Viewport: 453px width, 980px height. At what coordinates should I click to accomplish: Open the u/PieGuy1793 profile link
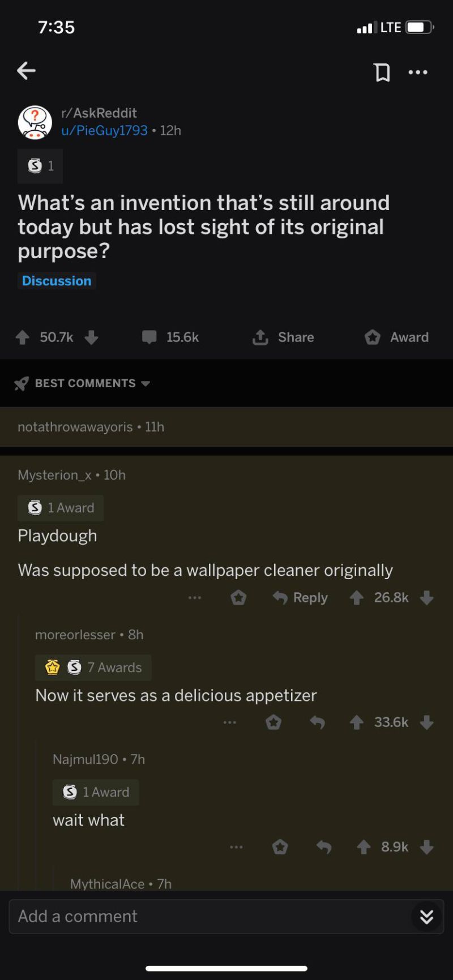105,130
